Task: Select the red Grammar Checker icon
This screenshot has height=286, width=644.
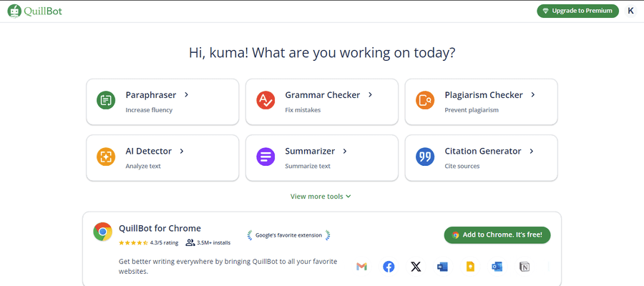Action: click(x=265, y=100)
